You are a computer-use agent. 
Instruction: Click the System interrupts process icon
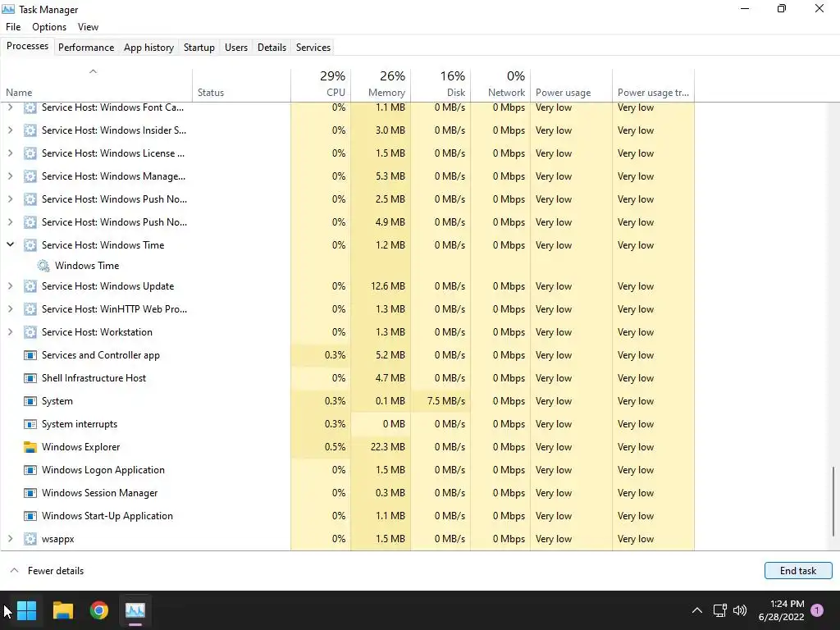(x=30, y=424)
